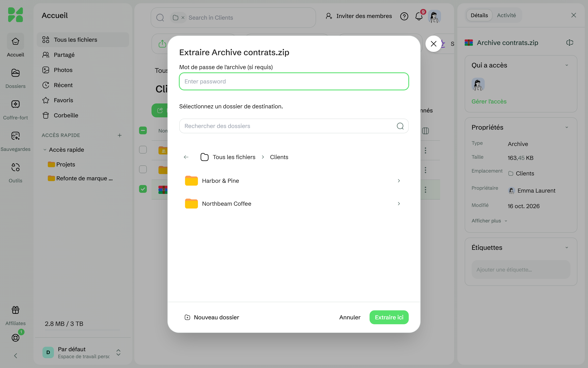Open the Affiliates gift icon
This screenshot has height=368, width=588.
(15, 310)
